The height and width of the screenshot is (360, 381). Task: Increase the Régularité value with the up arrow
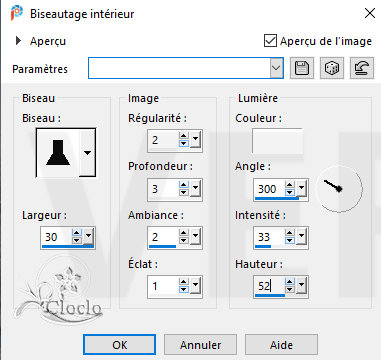[x=183, y=136]
